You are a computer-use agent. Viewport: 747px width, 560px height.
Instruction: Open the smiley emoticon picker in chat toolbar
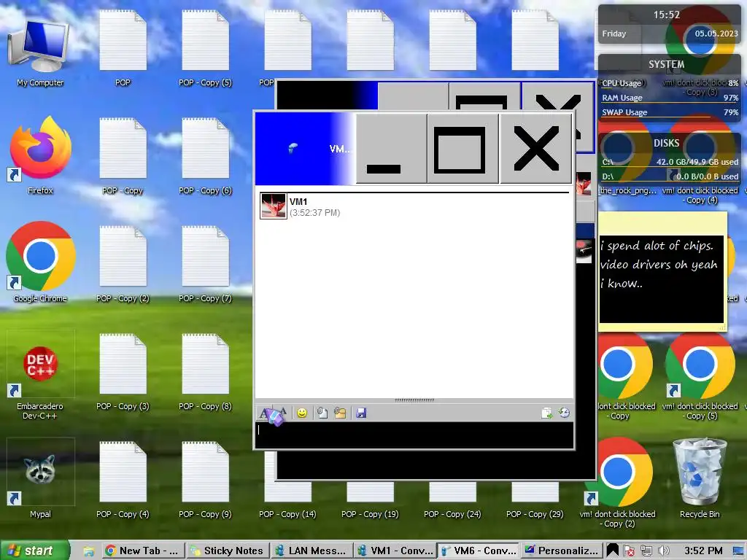click(x=301, y=413)
